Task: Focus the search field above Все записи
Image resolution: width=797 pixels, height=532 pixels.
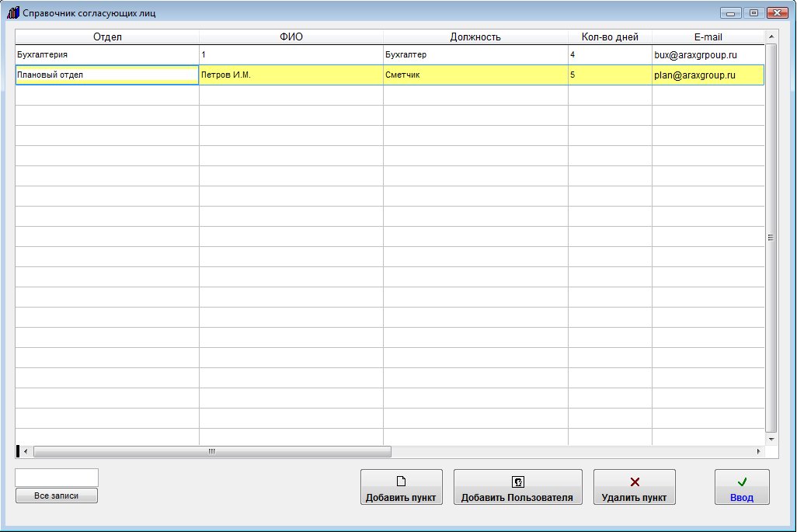Action: [57, 478]
